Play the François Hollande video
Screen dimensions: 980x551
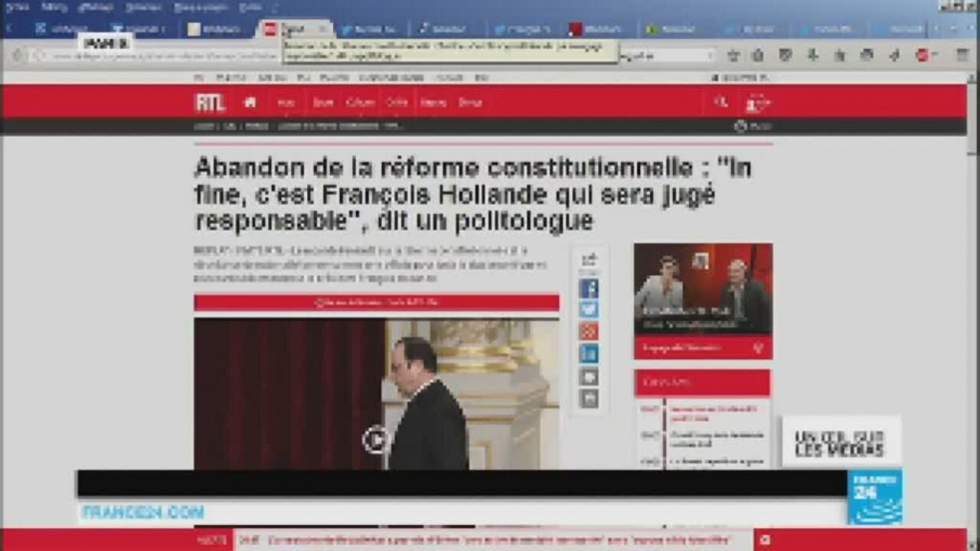[x=375, y=438]
